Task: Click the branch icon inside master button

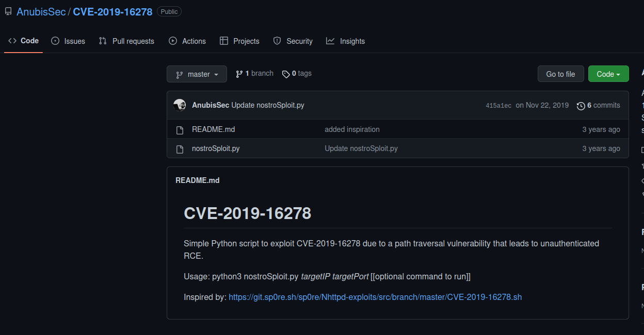Action: coord(180,75)
